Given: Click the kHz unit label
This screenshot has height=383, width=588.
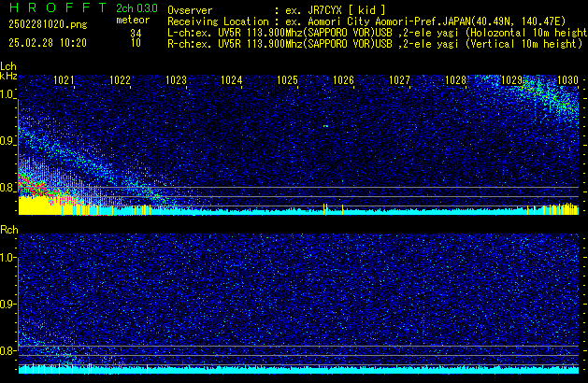Looking at the screenshot, I should (x=8, y=76).
